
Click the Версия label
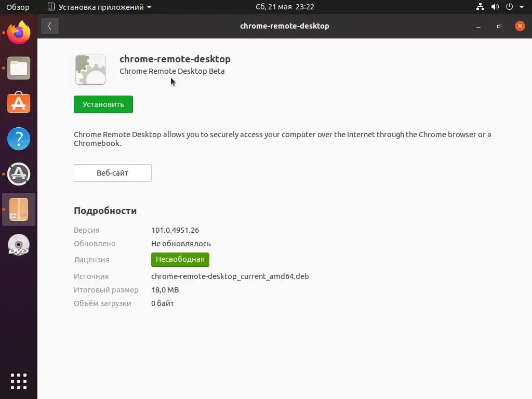pos(87,230)
